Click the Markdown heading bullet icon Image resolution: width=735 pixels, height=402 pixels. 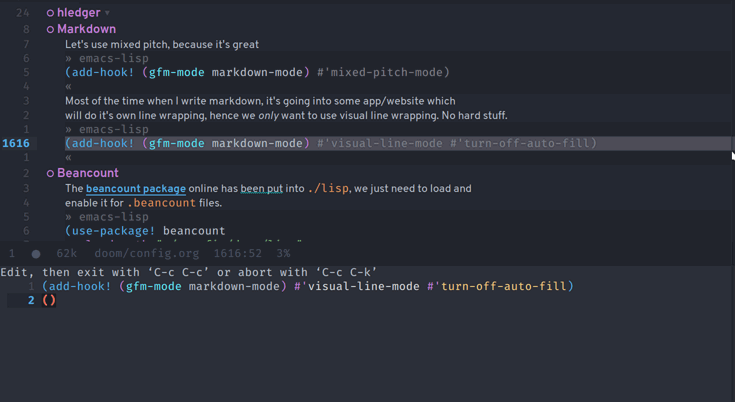coord(50,30)
